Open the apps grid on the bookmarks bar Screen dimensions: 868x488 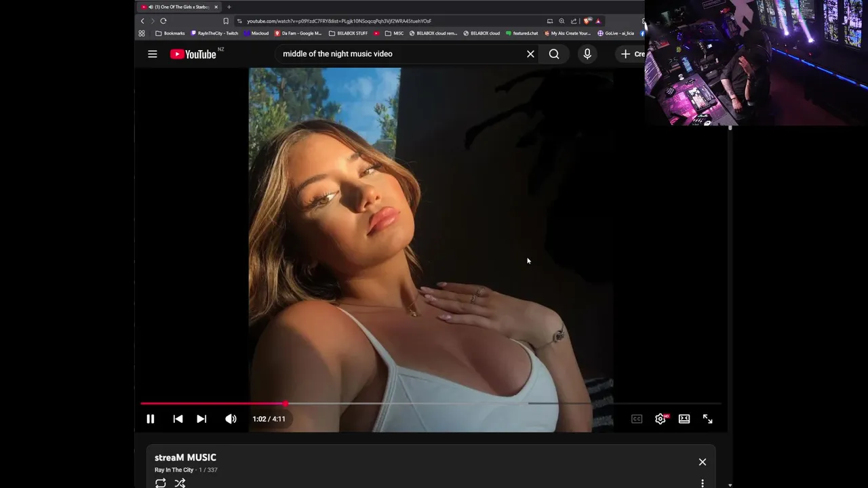click(142, 33)
